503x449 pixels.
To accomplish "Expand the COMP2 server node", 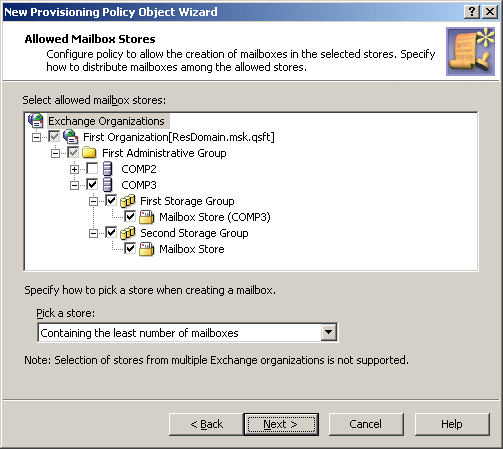I will click(x=74, y=169).
